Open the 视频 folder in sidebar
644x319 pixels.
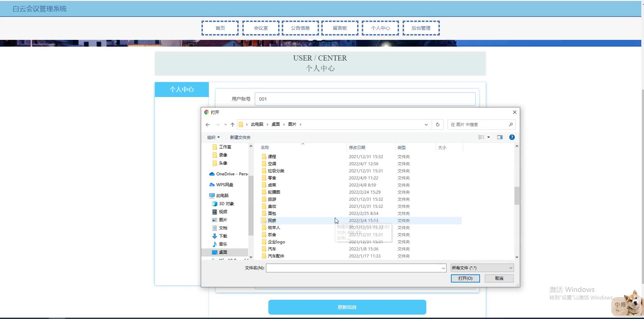215,212
